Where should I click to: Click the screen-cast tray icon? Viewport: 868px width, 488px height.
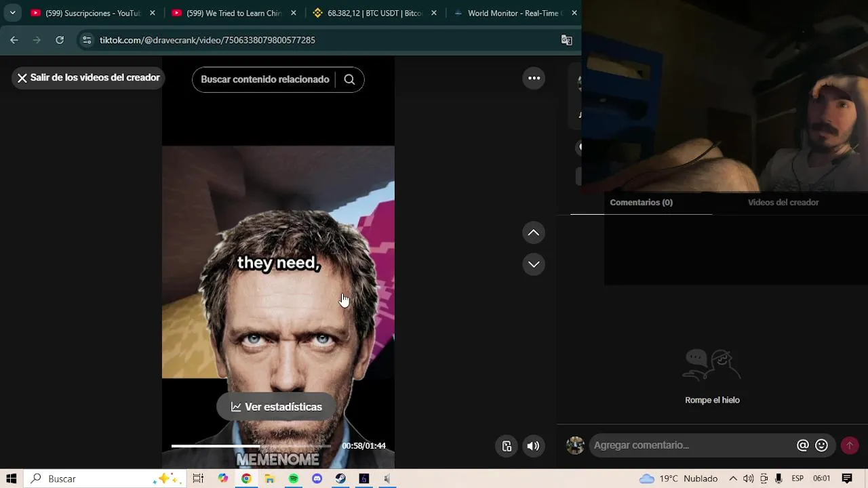764,479
